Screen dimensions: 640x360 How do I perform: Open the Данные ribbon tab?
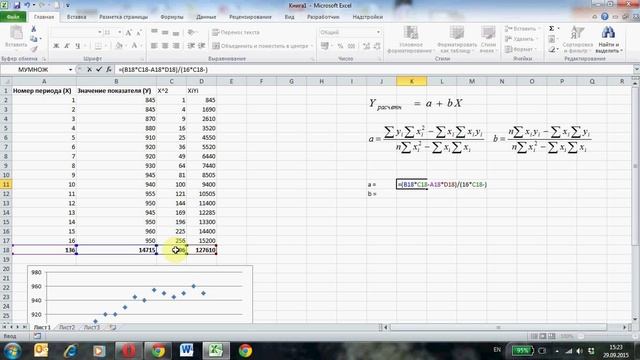[x=206, y=17]
